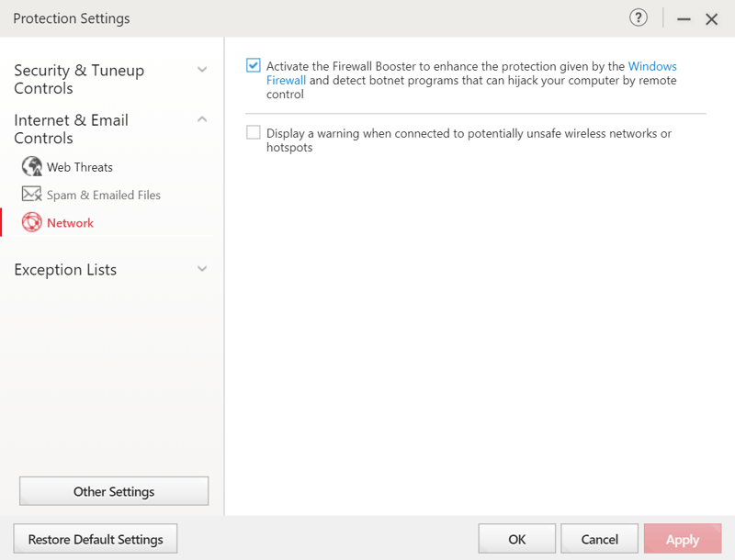The height and width of the screenshot is (560, 735).
Task: Collapse Internet & Email Controls chevron
Action: click(202, 119)
